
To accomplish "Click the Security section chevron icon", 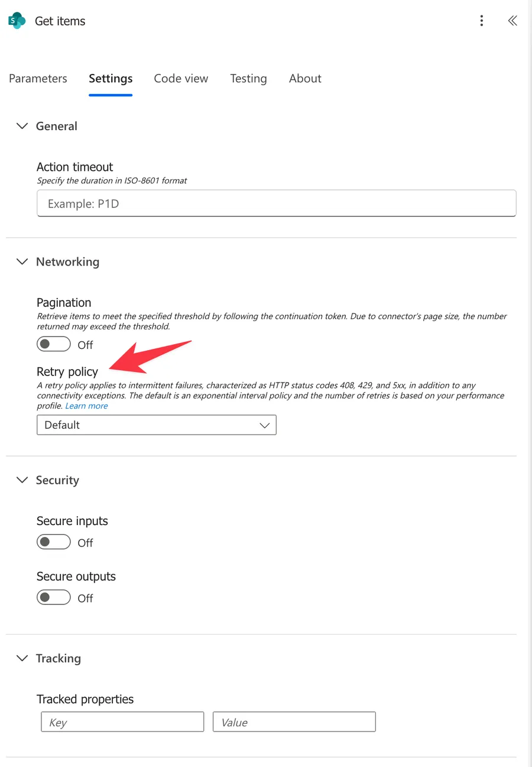I will (22, 480).
